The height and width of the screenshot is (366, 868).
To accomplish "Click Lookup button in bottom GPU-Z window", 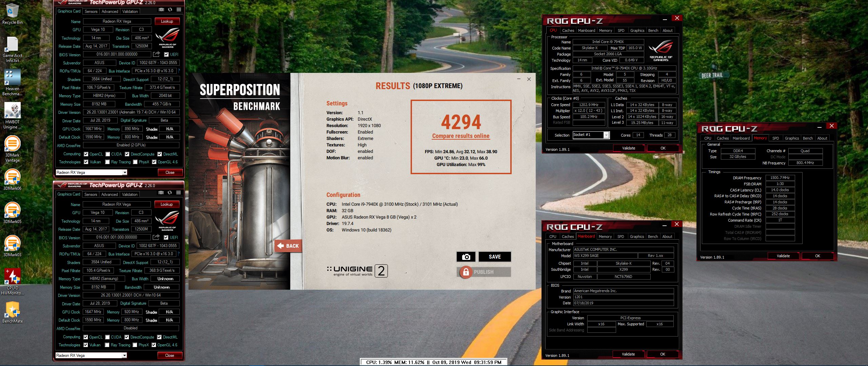I will pos(166,204).
